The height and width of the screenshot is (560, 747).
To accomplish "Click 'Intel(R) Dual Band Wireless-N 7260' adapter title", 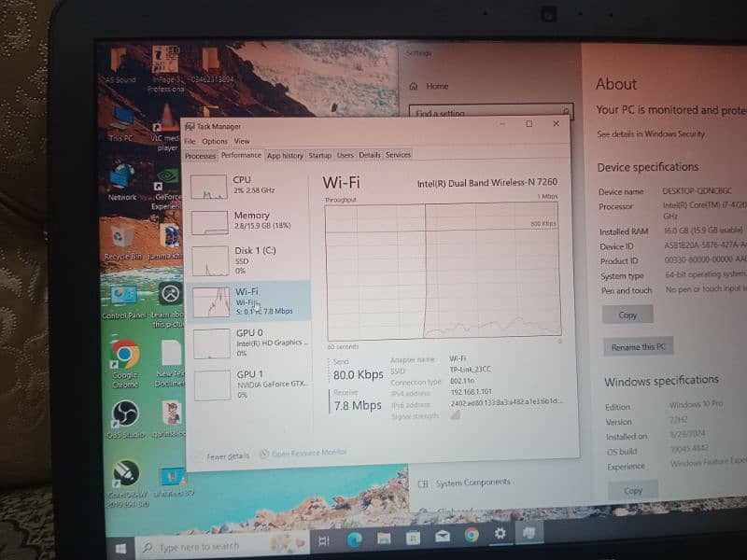I will [x=486, y=182].
